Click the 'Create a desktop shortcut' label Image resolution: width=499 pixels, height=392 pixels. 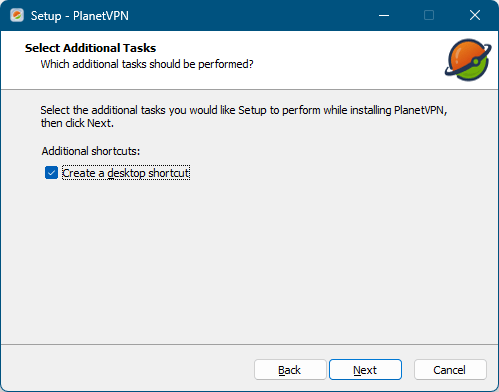pos(126,173)
